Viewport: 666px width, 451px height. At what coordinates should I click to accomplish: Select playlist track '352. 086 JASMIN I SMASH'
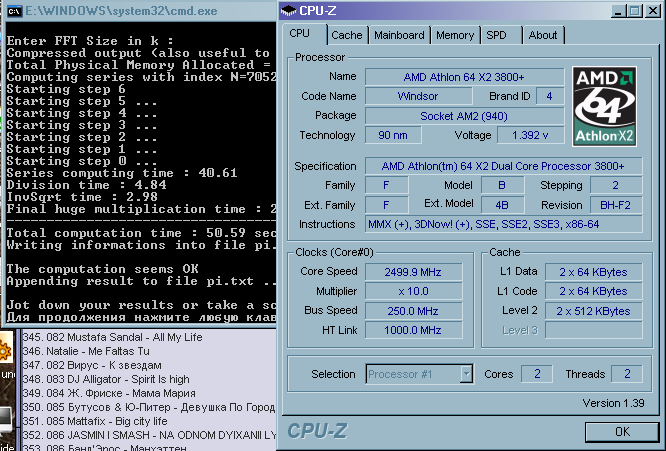point(149,435)
